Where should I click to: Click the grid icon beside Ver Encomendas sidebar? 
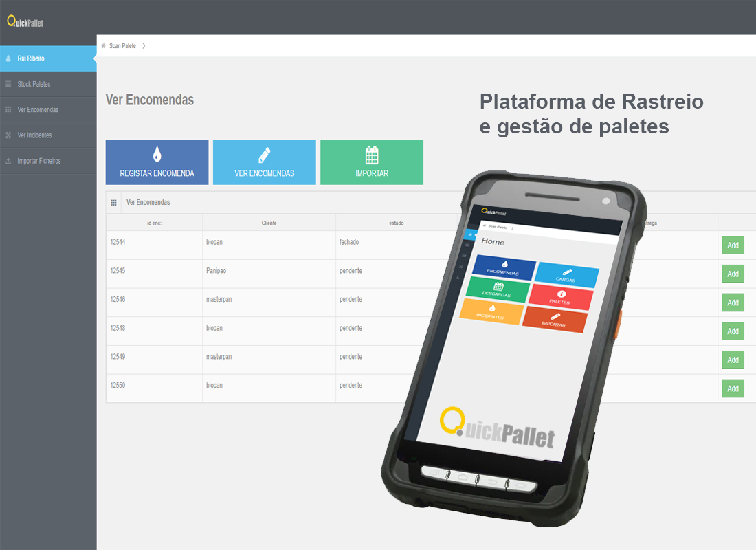tap(8, 109)
